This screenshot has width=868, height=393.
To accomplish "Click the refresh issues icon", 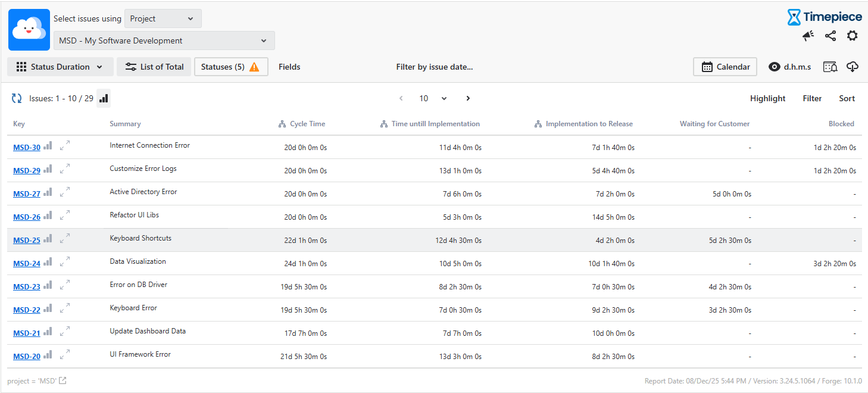I will click(x=17, y=98).
